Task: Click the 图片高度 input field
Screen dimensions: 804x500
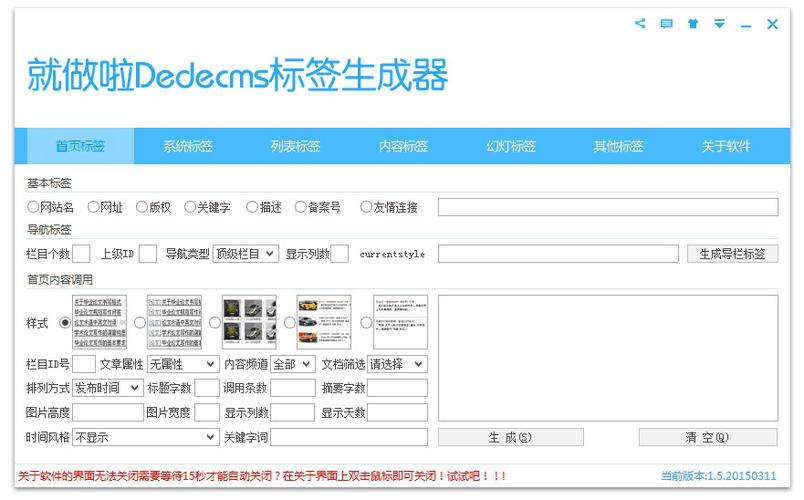Action: pos(108,412)
